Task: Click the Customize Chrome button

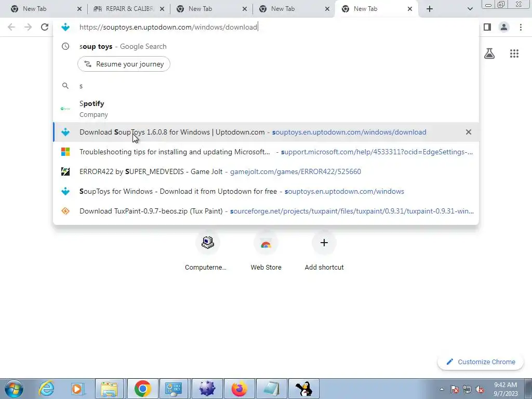Action: (481, 362)
